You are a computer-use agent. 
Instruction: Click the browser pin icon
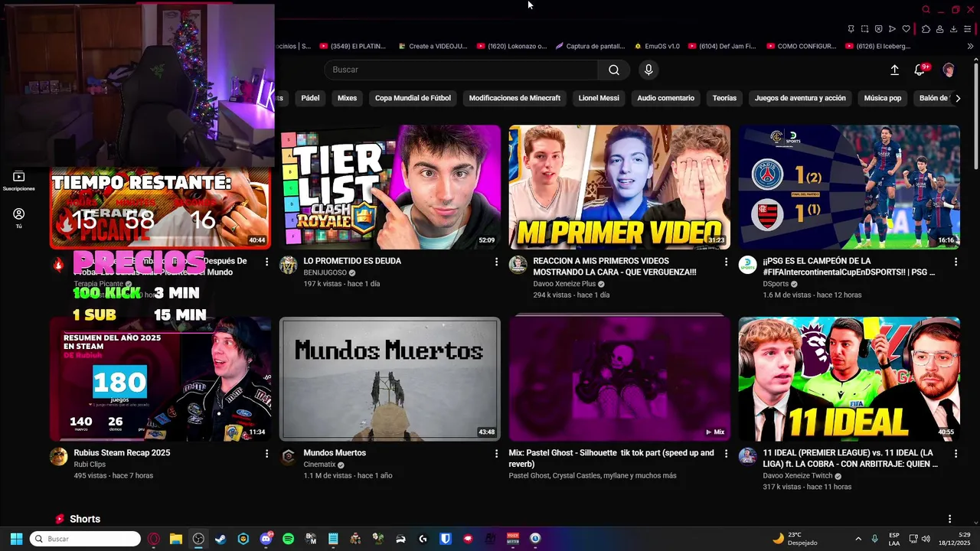(851, 29)
